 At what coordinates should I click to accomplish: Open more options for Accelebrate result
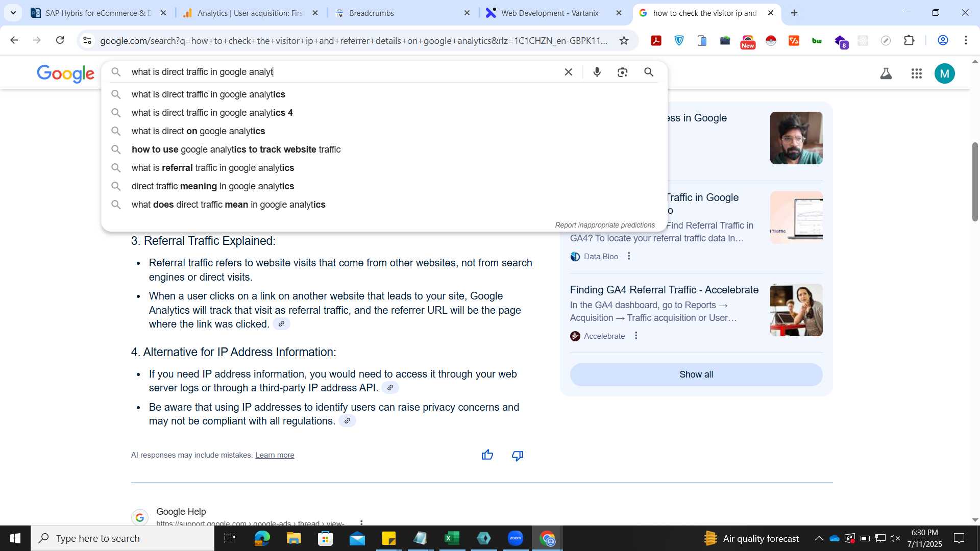pos(636,336)
